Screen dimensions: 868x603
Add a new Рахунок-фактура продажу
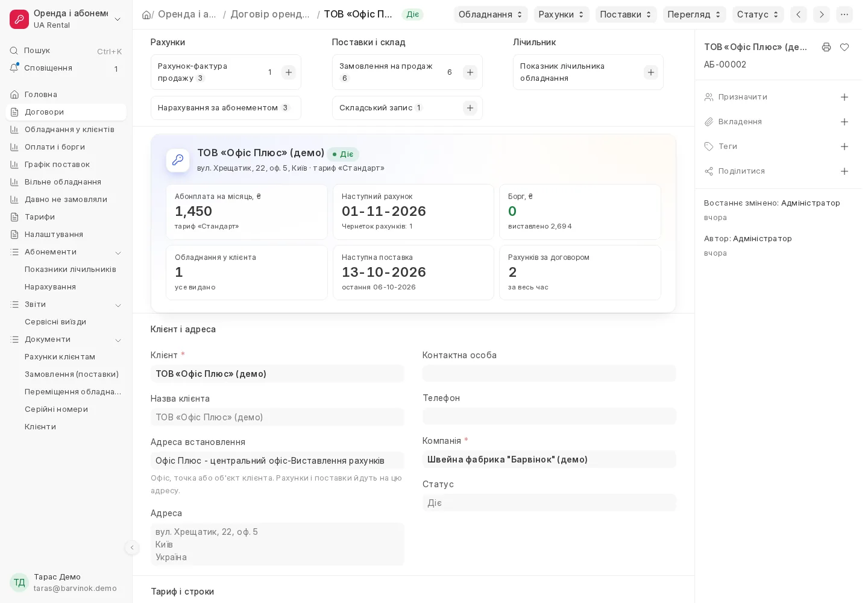pos(289,72)
